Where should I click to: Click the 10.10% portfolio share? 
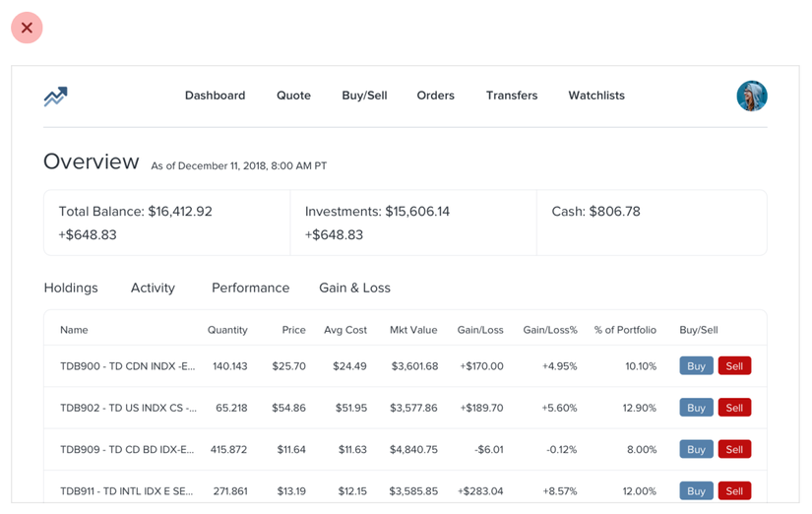click(641, 366)
